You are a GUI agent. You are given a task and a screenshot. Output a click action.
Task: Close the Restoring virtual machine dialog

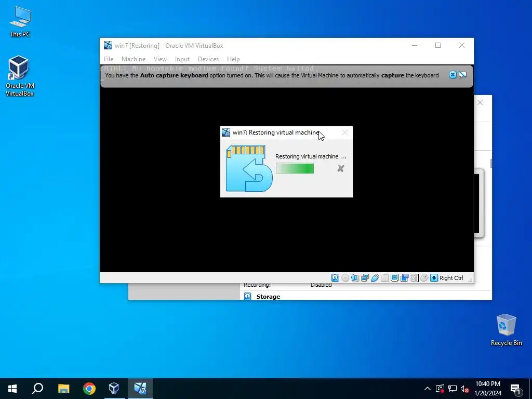(x=345, y=132)
